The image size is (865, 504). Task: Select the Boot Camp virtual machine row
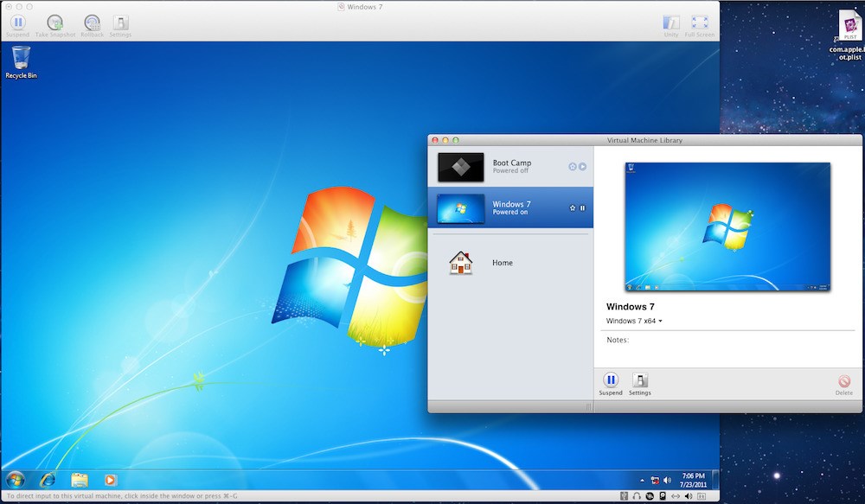(510, 167)
